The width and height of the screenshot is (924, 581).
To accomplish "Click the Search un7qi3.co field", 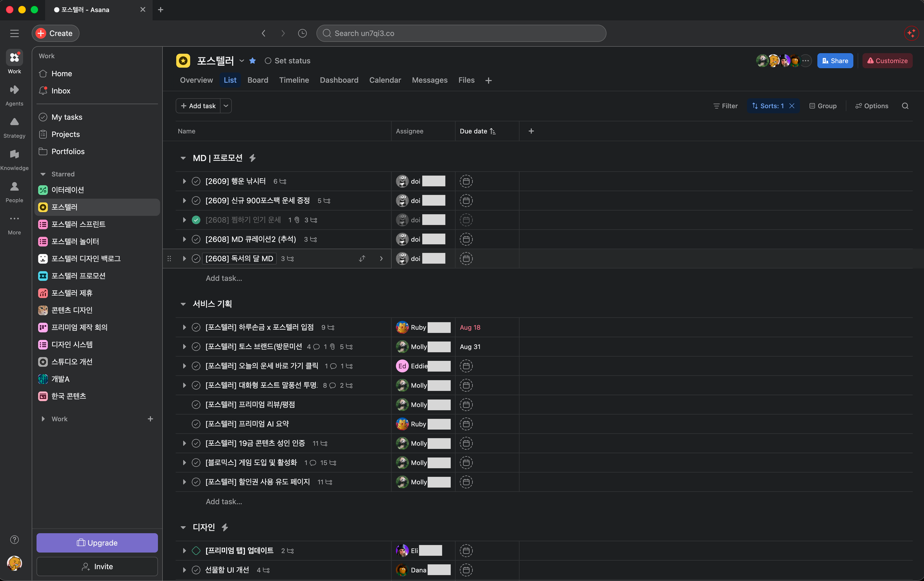I will click(461, 33).
